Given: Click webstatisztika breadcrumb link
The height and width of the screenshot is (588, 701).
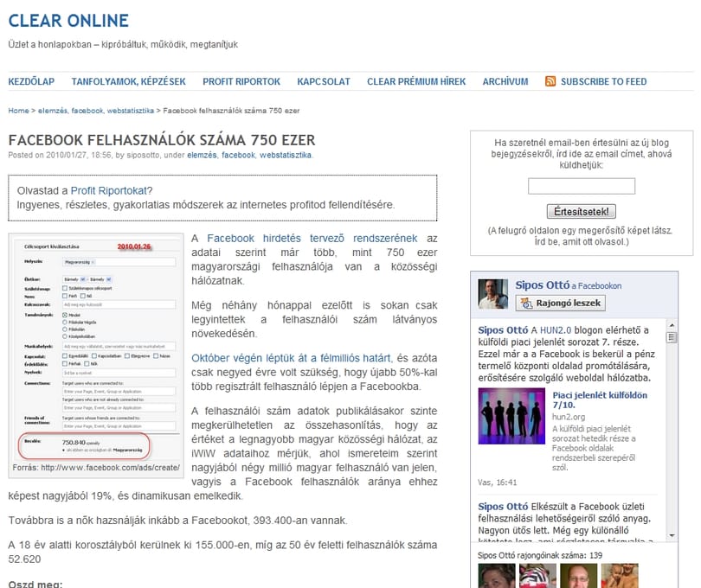Looking at the screenshot, I should point(130,111).
